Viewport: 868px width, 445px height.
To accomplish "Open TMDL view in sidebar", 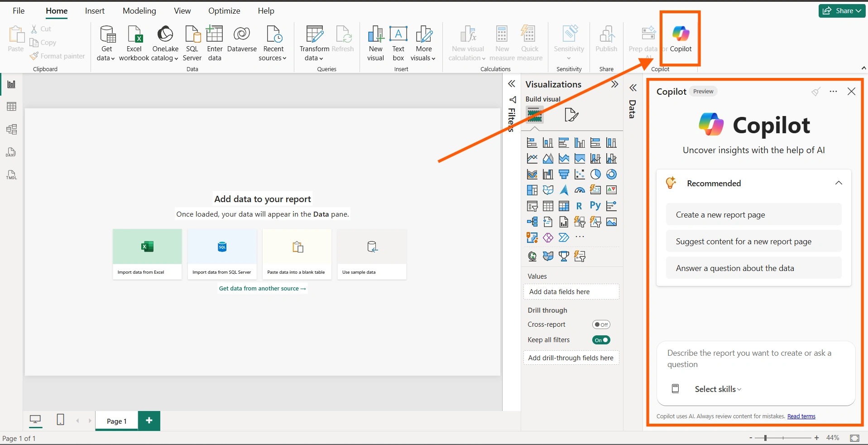I will tap(11, 175).
